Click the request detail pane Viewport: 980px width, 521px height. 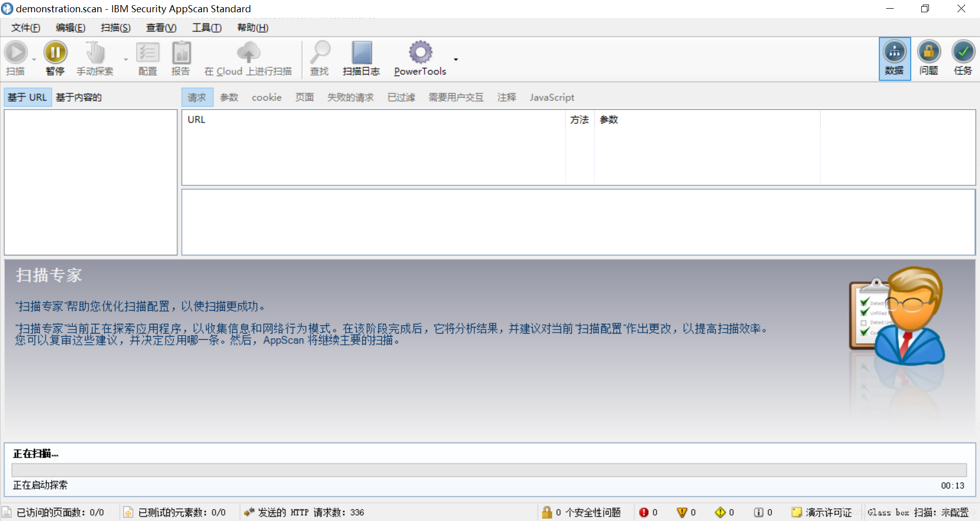pos(578,222)
